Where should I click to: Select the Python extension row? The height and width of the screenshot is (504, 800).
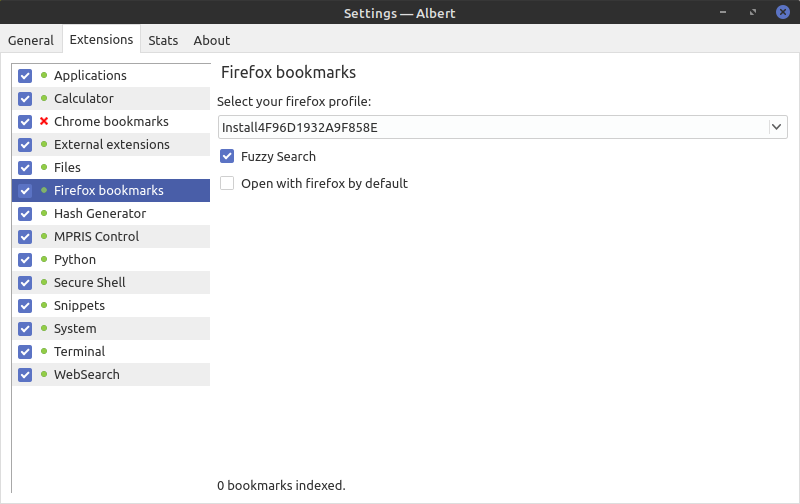click(111, 260)
